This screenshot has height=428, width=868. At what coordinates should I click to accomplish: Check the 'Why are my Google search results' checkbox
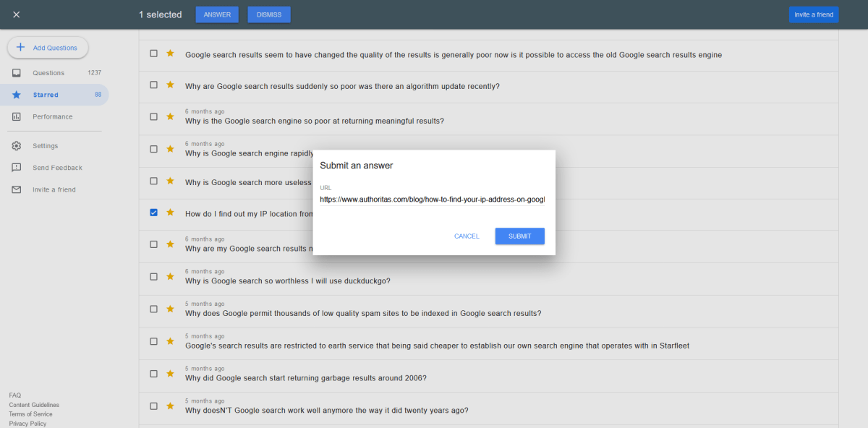(153, 244)
